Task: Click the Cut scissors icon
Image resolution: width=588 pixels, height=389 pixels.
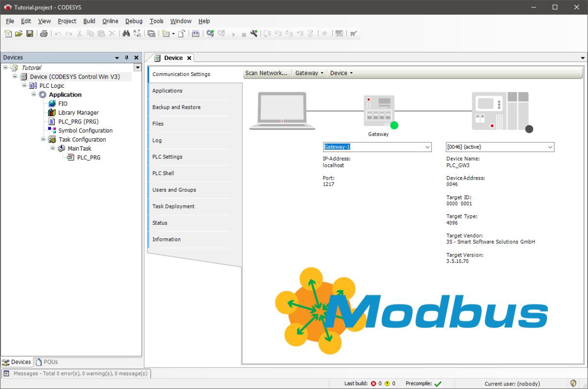Action: pos(79,33)
